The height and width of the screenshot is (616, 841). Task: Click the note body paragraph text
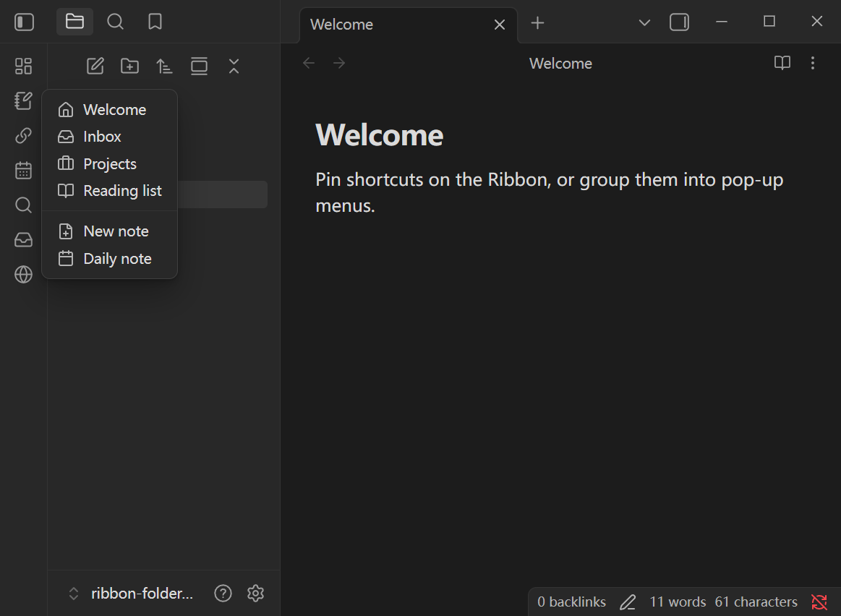(550, 192)
